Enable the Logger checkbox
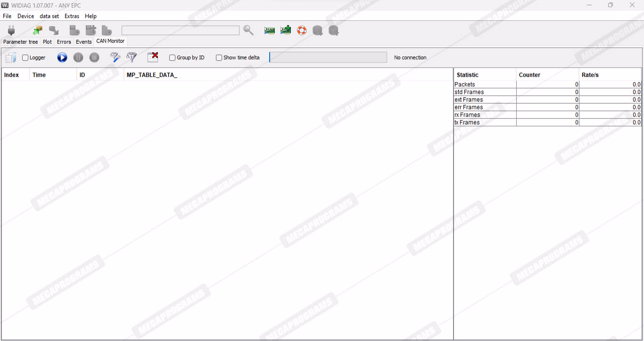Image resolution: width=644 pixels, height=341 pixels. [x=25, y=58]
